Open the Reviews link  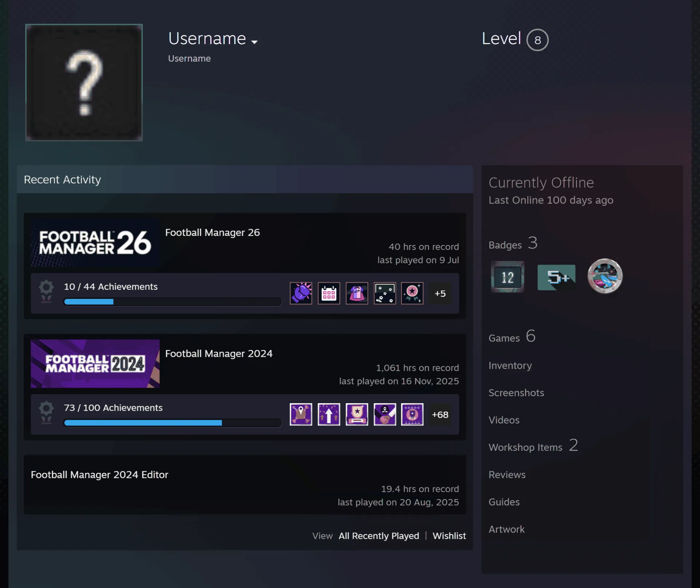click(x=507, y=475)
